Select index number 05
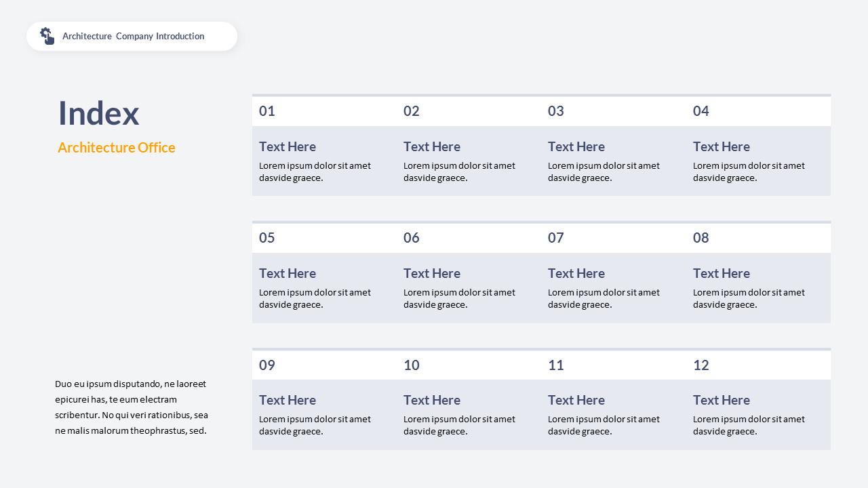868x488 pixels. [x=267, y=238]
